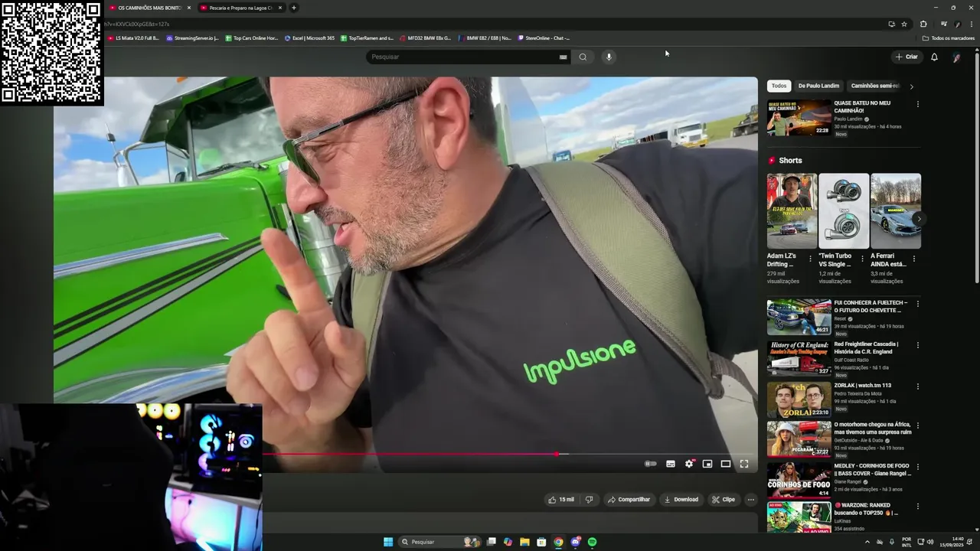This screenshot has height=551, width=980.
Task: Open StereOnline Chat bookmark
Action: click(x=544, y=37)
